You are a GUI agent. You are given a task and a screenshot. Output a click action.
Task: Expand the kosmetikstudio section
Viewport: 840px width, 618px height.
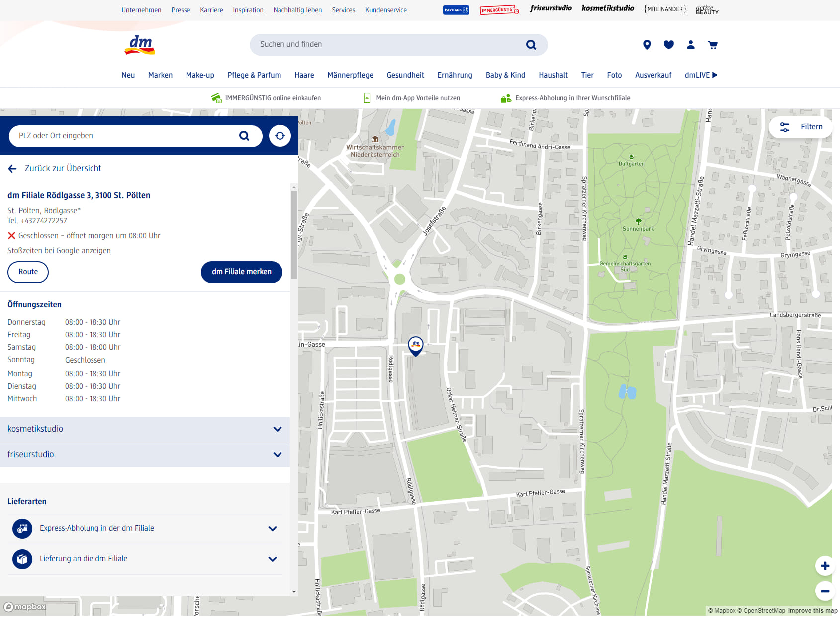pos(145,429)
